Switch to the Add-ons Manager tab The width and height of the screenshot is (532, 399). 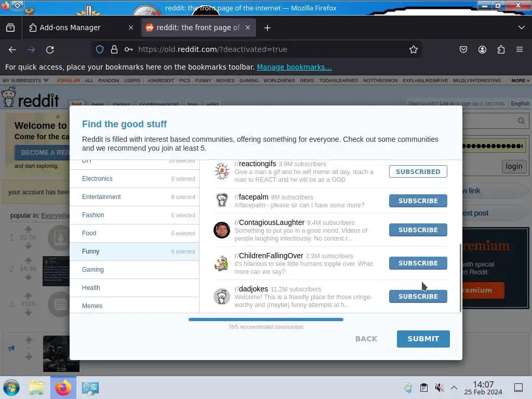tap(82, 28)
